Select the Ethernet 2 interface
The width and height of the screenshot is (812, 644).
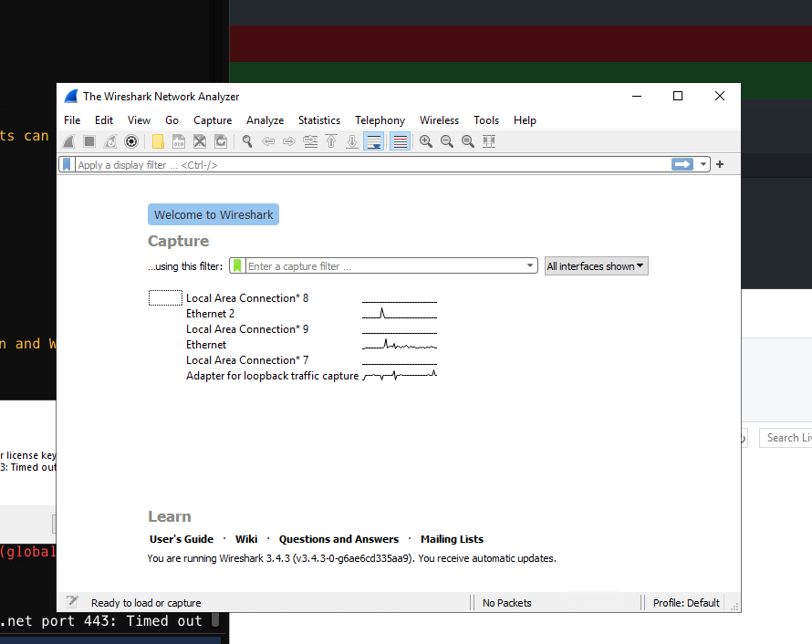(211, 314)
